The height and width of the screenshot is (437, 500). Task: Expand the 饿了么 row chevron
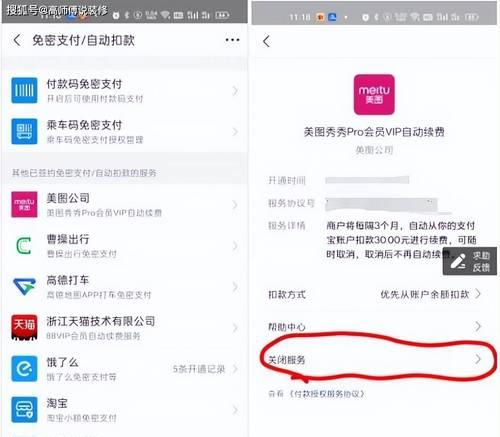tap(235, 369)
